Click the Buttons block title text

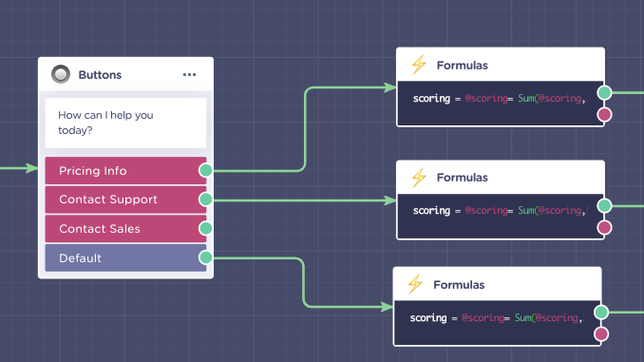(100, 75)
